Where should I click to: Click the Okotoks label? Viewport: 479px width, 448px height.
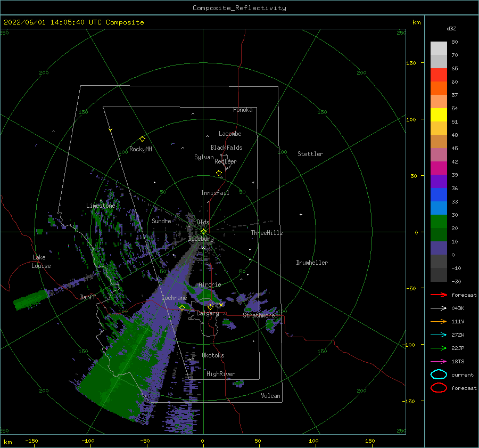(213, 355)
